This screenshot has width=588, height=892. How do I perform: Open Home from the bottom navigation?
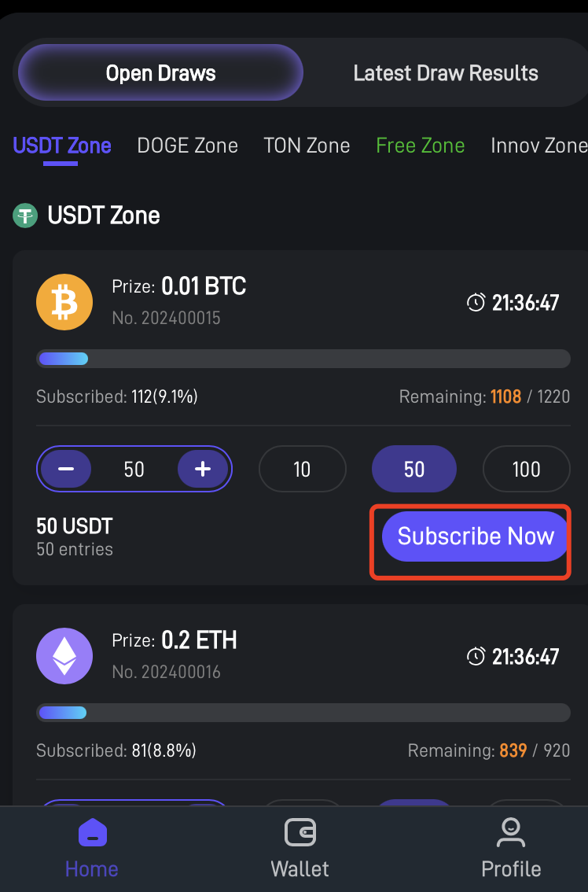point(92,848)
